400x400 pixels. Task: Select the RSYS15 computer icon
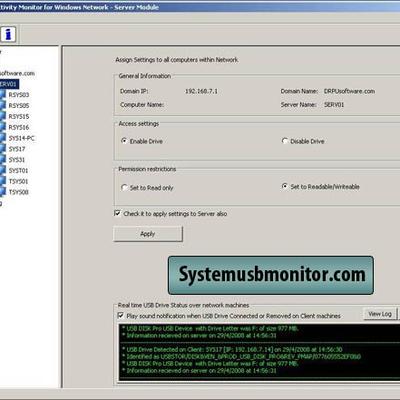(3, 116)
